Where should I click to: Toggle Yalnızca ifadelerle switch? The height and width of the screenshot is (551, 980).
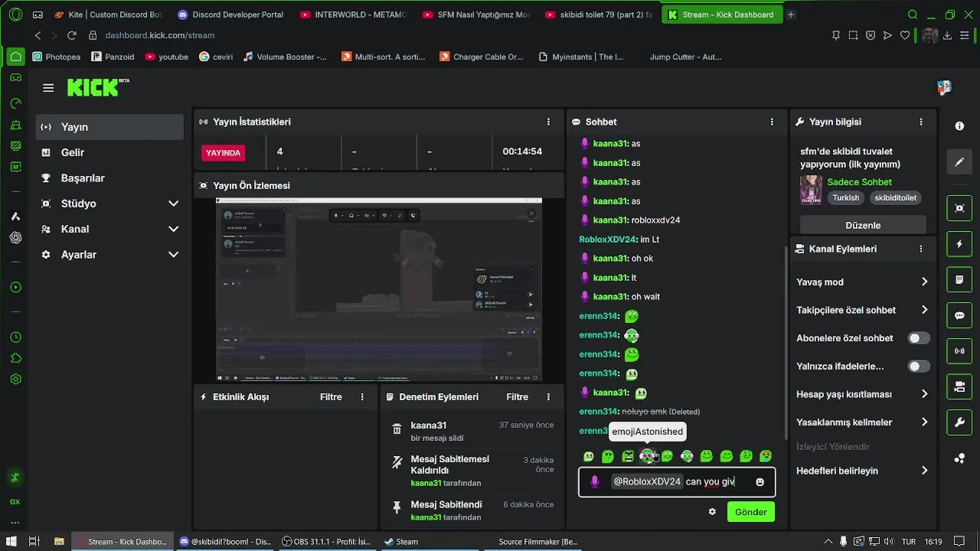pyautogui.click(x=919, y=367)
